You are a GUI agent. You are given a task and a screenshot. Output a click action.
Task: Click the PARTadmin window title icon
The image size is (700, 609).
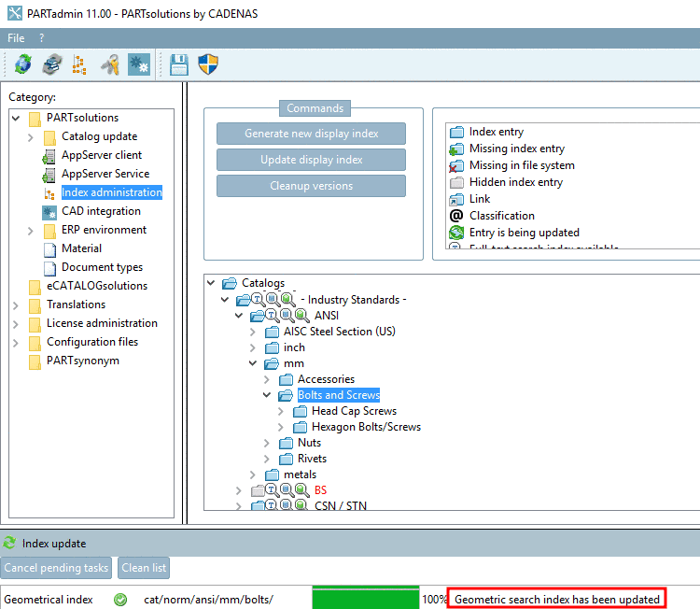(x=14, y=13)
